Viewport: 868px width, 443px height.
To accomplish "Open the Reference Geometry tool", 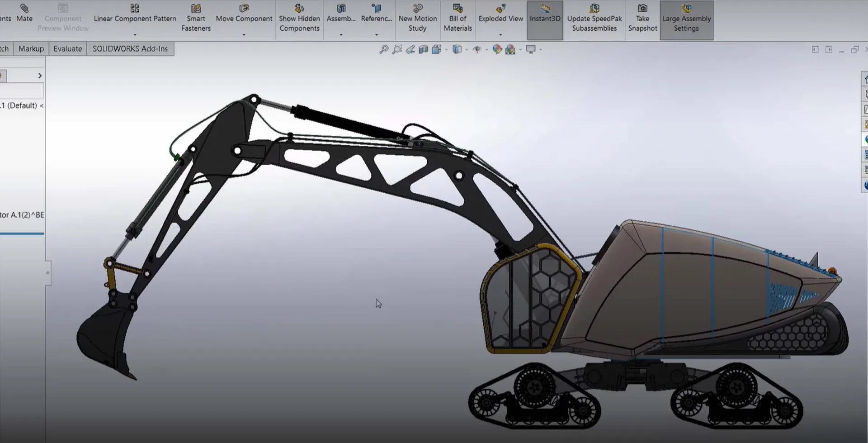I will (376, 13).
